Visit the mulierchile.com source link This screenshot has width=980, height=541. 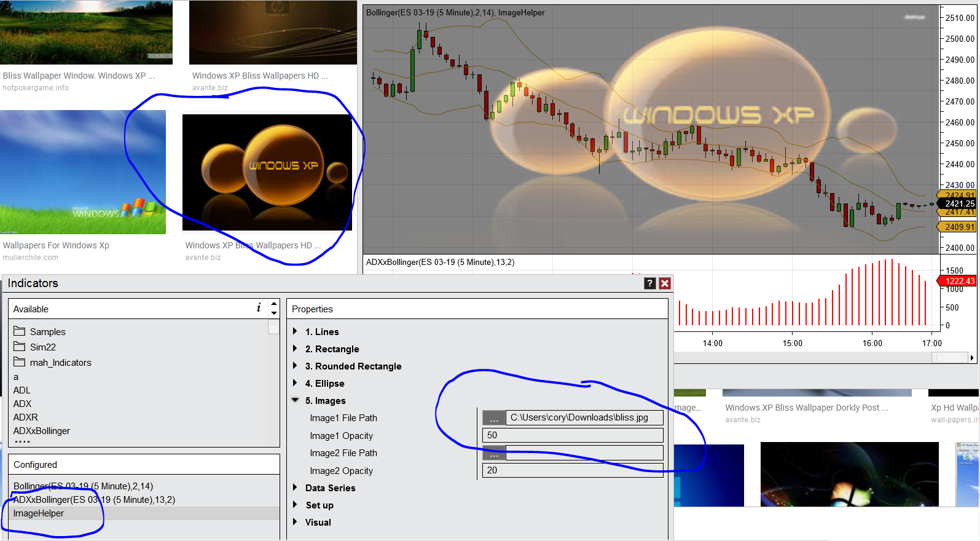point(31,258)
